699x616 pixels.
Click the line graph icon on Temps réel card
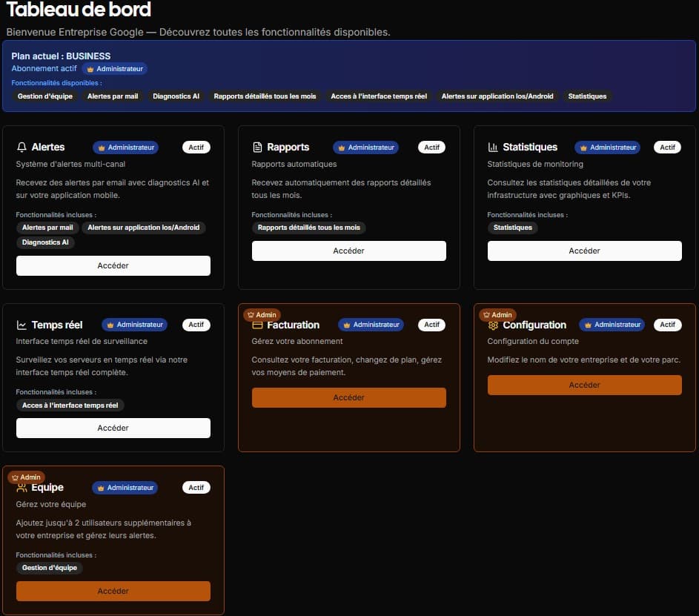(x=23, y=324)
